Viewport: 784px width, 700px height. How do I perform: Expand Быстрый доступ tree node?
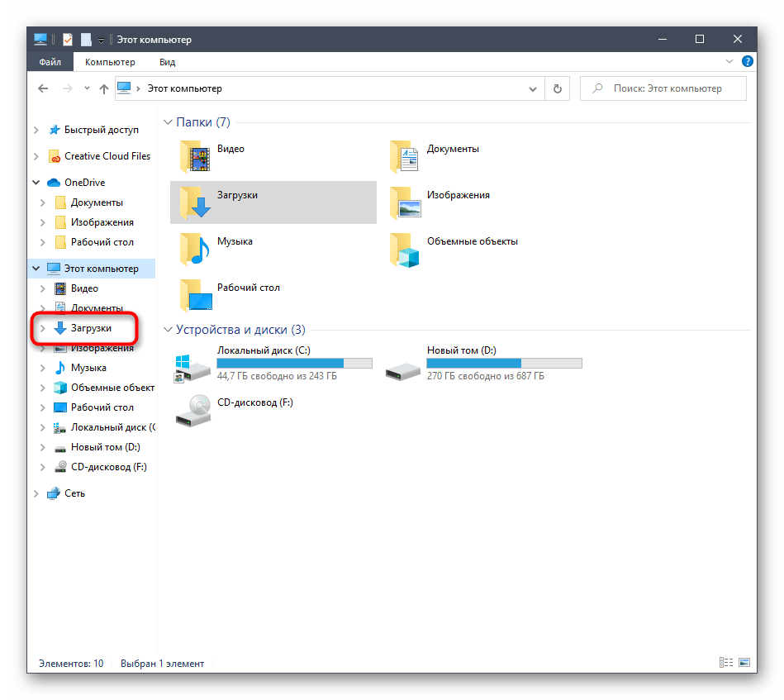pyautogui.click(x=36, y=130)
